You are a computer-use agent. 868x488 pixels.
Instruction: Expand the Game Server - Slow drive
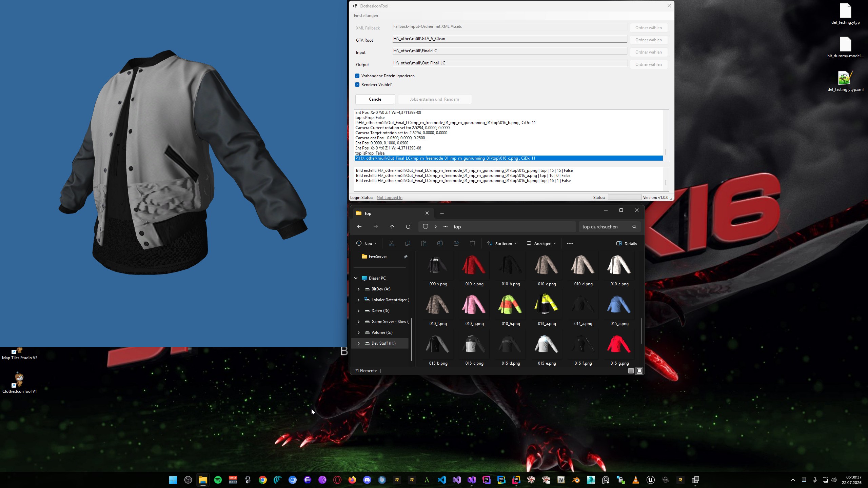pyautogui.click(x=358, y=322)
